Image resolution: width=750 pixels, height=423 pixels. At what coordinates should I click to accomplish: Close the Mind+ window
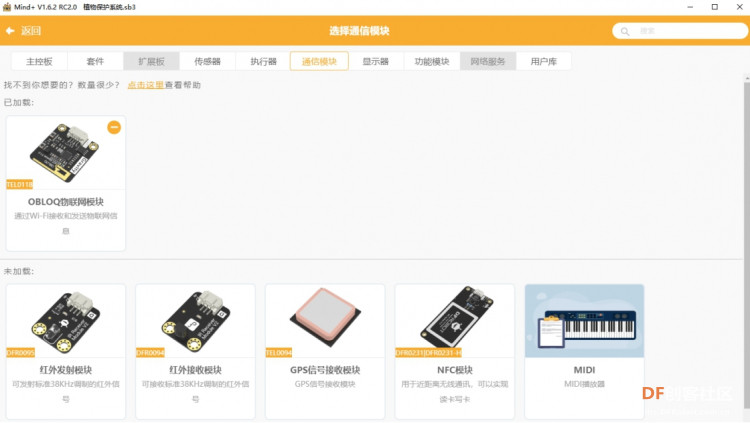[739, 7]
